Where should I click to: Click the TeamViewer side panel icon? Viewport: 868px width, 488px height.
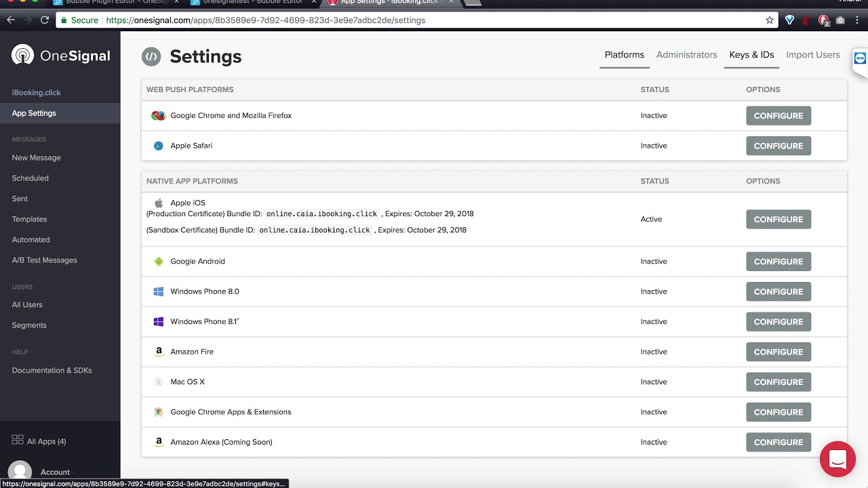(860, 58)
